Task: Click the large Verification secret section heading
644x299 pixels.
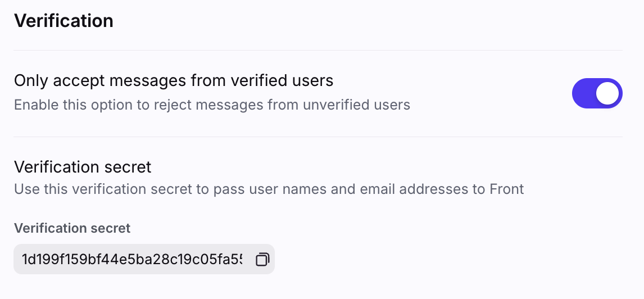Action: click(83, 167)
